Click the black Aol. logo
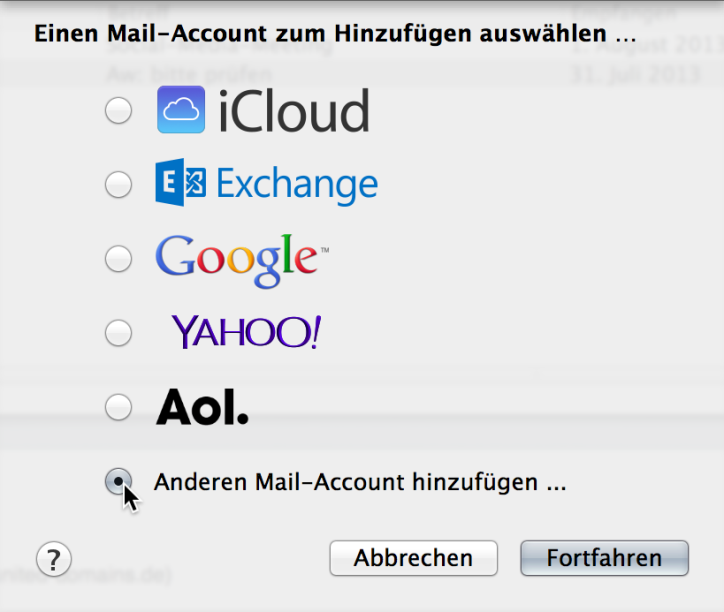This screenshot has height=612, width=724. pos(203,406)
